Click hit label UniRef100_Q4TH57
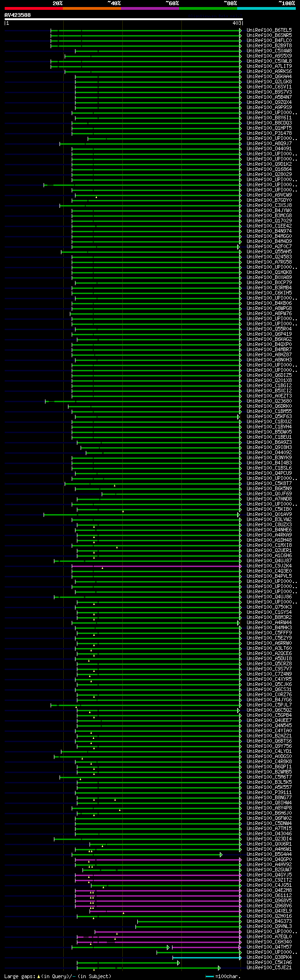The width and height of the screenshot is (300, 980). pyautogui.click(x=269, y=947)
